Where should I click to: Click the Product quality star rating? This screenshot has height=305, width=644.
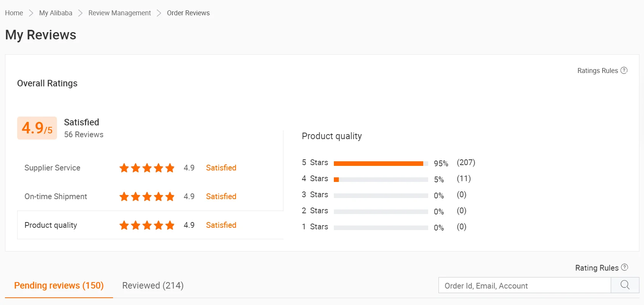147,225
